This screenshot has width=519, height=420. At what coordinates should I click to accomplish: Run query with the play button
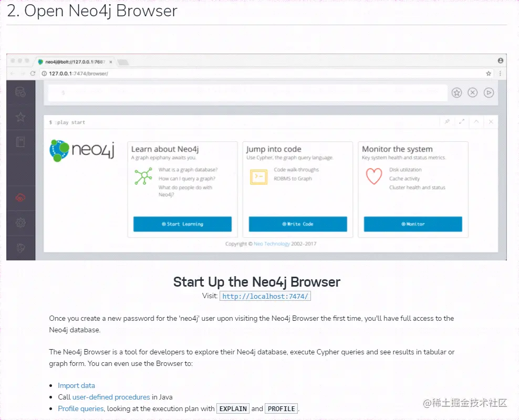pos(489,92)
